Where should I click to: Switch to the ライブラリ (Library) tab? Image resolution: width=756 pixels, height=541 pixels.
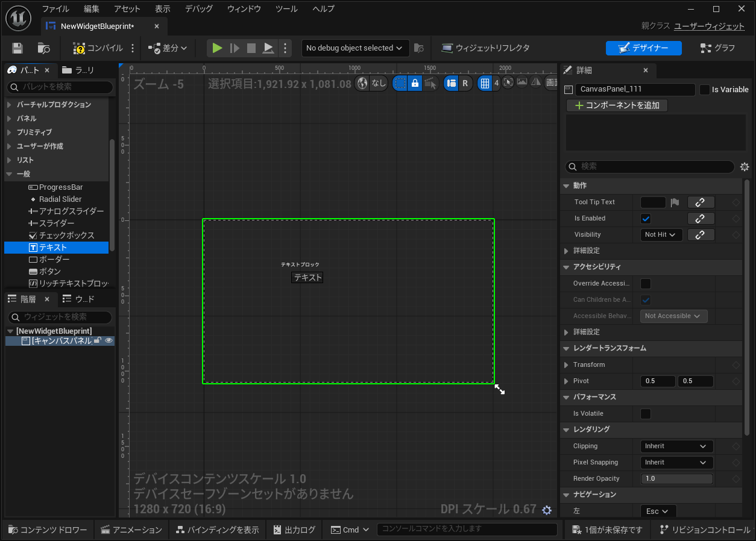[79, 70]
